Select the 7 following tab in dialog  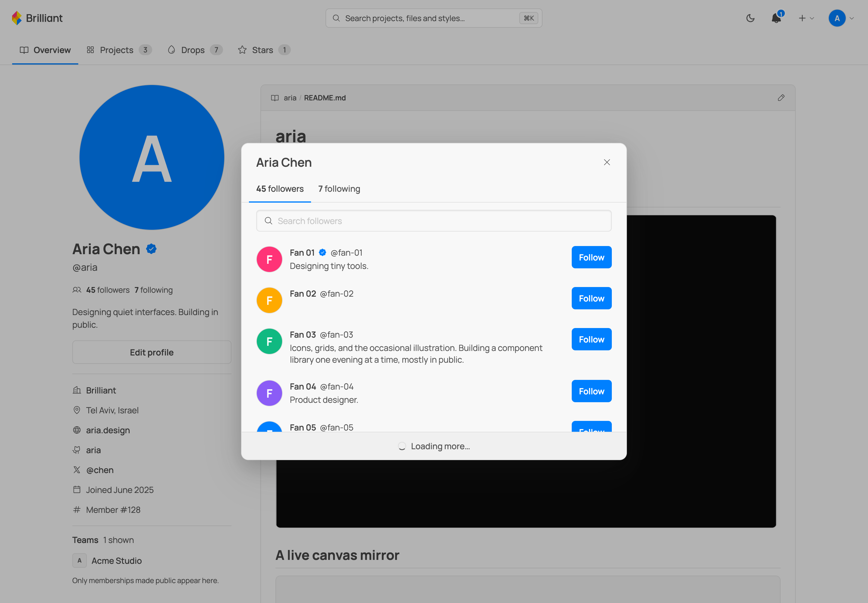(x=339, y=188)
